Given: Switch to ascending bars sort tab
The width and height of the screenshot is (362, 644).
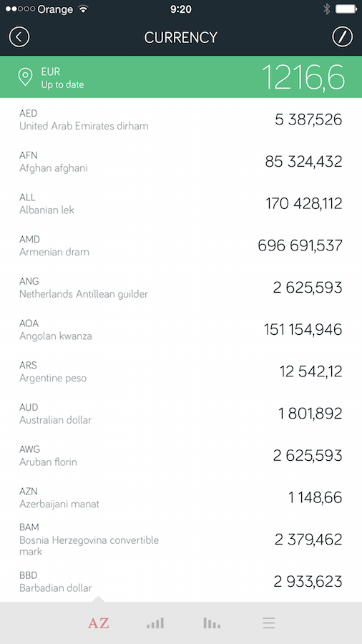Looking at the screenshot, I should point(155,623).
